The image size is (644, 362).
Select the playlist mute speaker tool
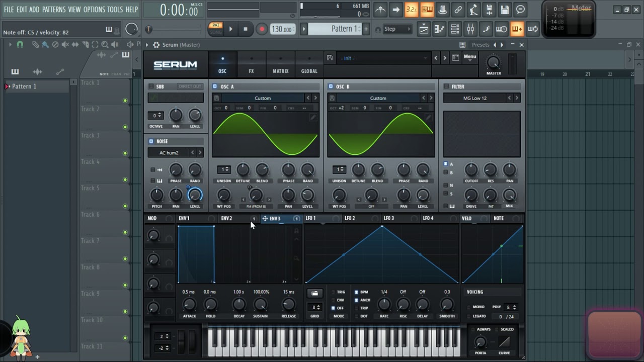65,45
